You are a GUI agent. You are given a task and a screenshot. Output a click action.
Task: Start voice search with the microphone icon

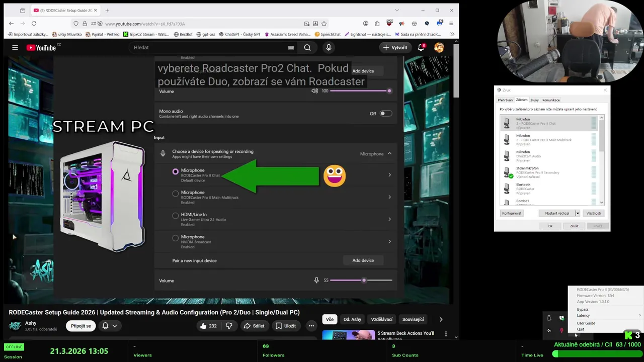click(x=329, y=47)
